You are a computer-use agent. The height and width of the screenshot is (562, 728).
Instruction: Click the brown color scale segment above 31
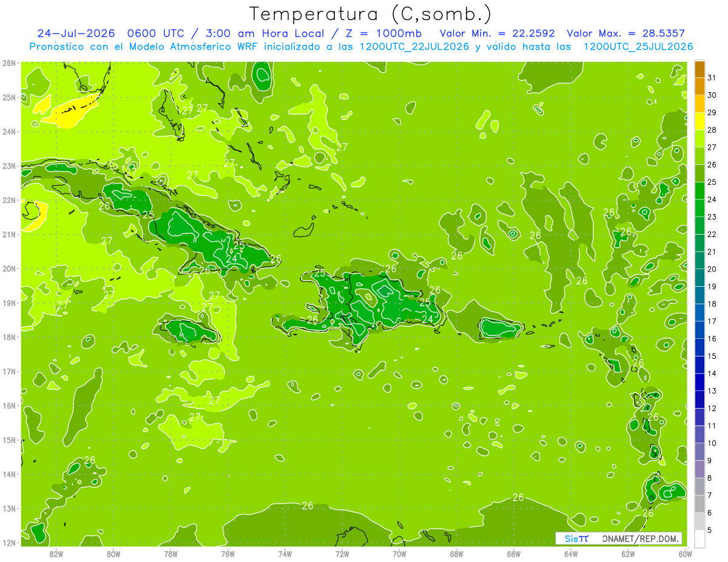tap(699, 70)
